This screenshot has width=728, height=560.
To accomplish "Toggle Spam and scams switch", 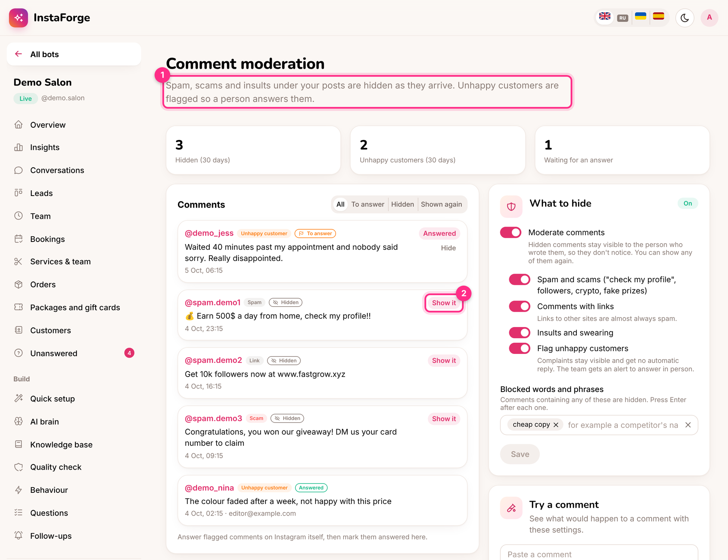I will coord(520,280).
